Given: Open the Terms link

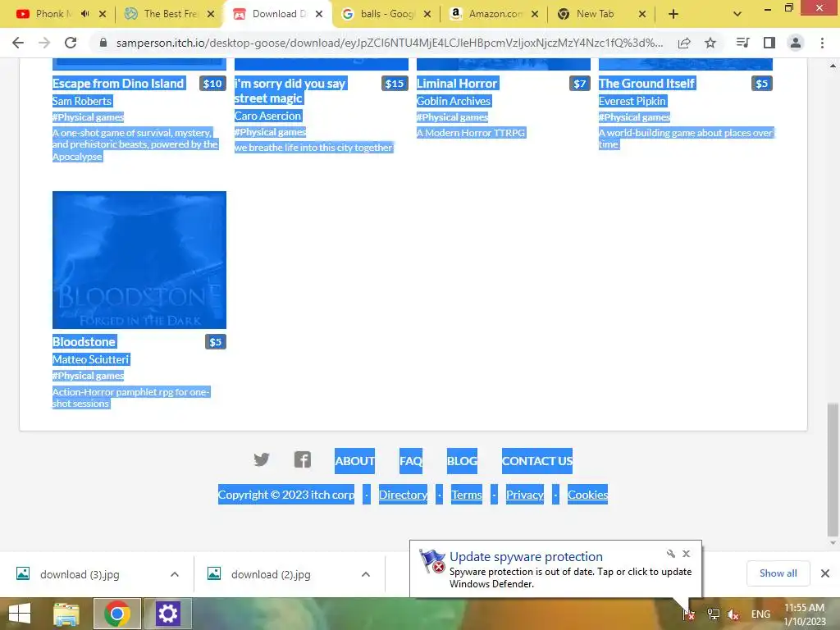Looking at the screenshot, I should (x=466, y=495).
